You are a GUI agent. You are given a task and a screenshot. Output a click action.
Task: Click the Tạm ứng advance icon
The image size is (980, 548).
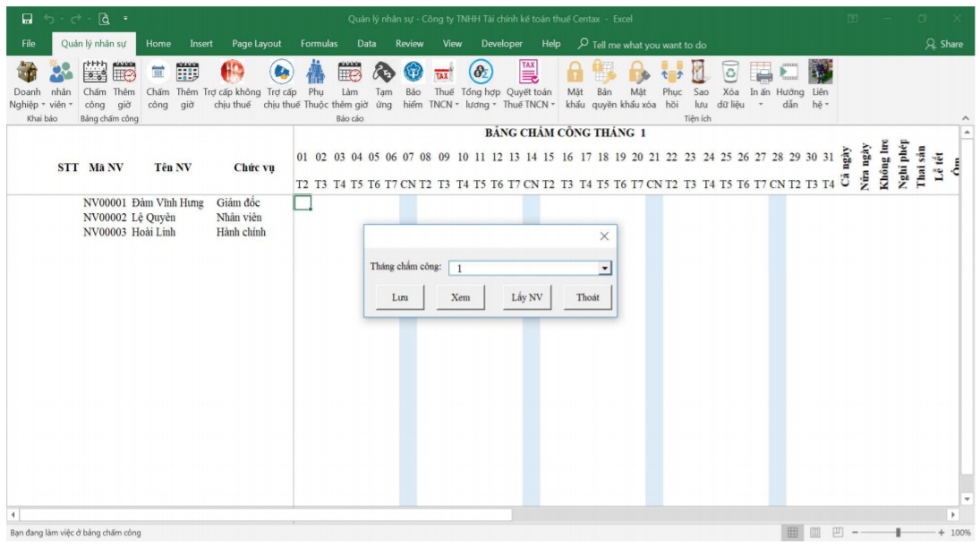tap(383, 73)
